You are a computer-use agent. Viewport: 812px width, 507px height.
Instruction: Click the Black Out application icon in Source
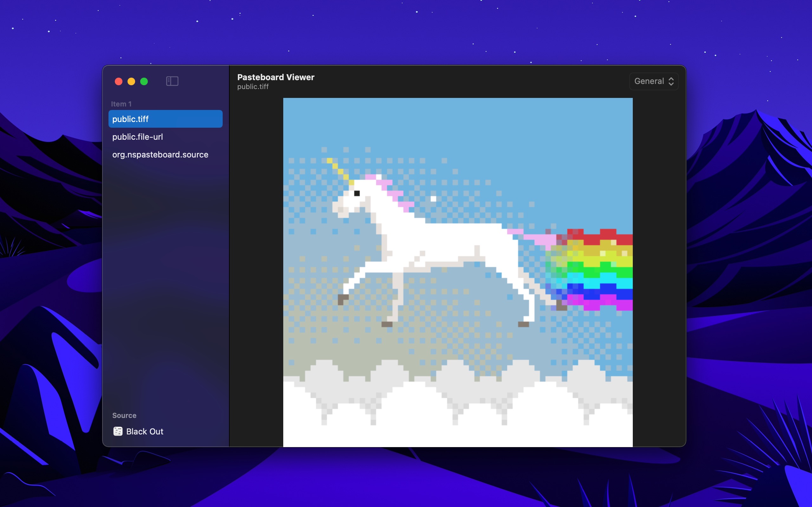[118, 431]
